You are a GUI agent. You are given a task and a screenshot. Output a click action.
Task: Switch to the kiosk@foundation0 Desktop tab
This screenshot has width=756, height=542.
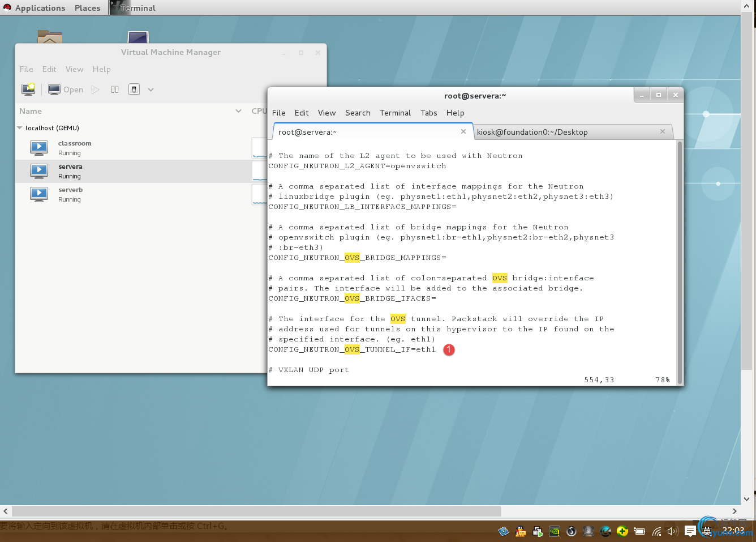click(x=532, y=132)
